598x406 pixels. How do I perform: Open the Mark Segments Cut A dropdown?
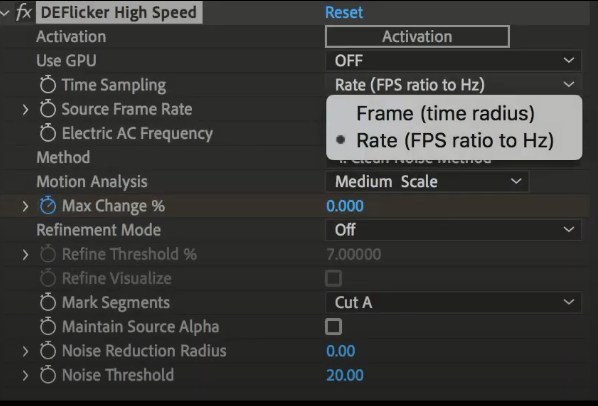pyautogui.click(x=453, y=303)
